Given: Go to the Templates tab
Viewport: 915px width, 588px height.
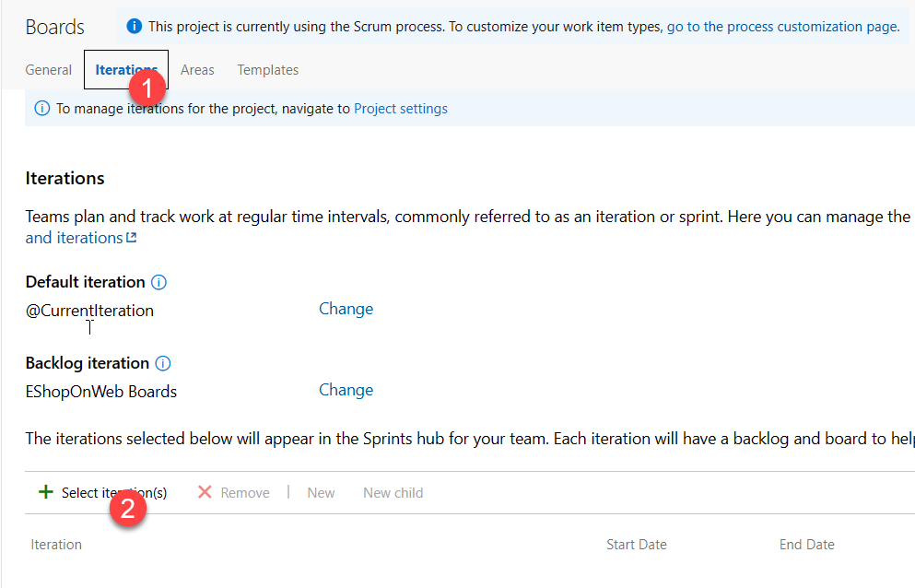Looking at the screenshot, I should [268, 70].
